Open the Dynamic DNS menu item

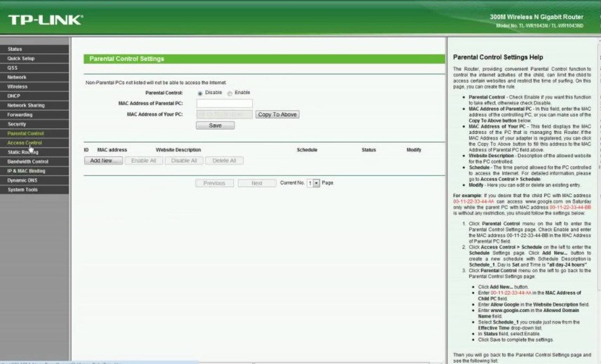(22, 180)
